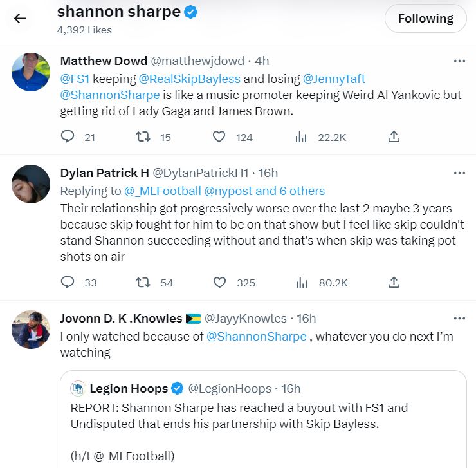
Task: Go back using the left arrow
Action: [20, 18]
